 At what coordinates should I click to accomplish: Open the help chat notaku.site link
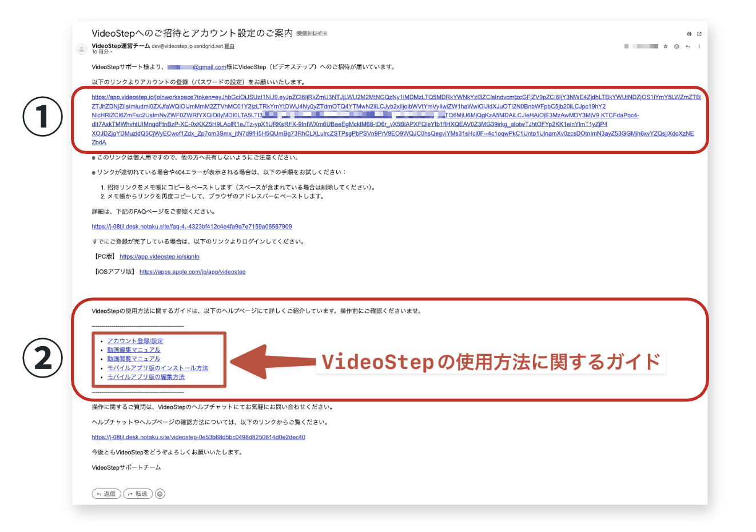coord(198,437)
